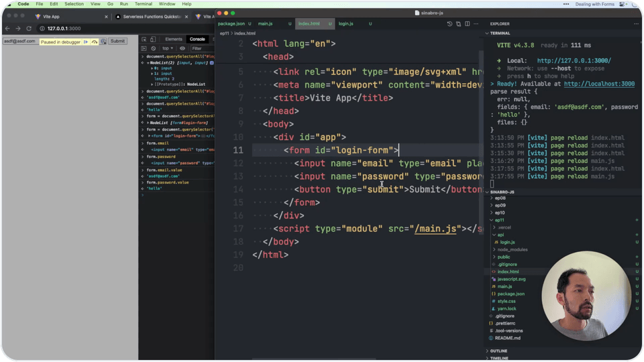
Task: Expand the public folder
Action: click(504, 257)
